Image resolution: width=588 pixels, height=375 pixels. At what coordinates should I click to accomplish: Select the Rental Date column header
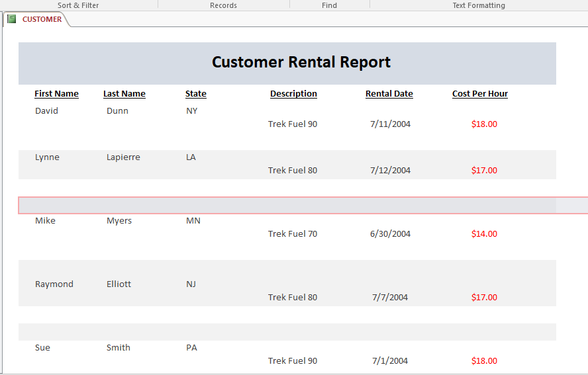(389, 94)
